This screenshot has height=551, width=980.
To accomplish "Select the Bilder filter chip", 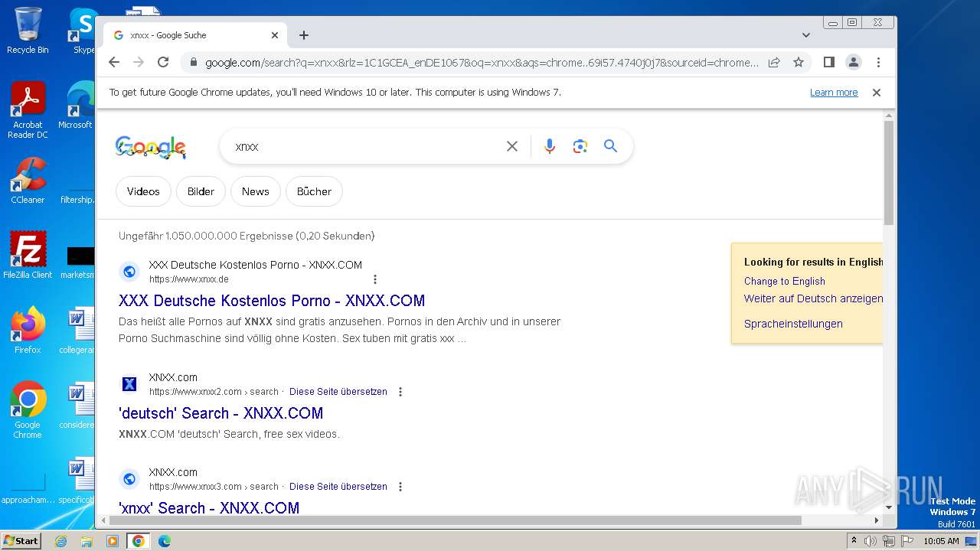I will (201, 191).
